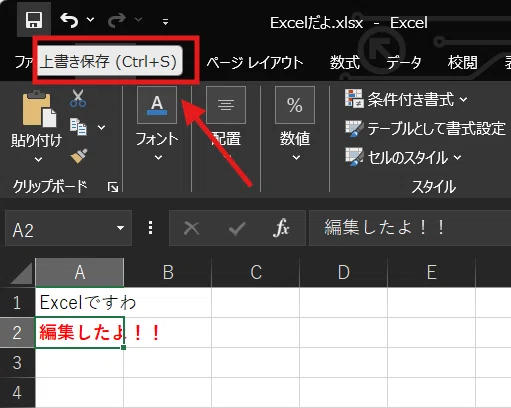The image size is (511, 408).
Task: Cut selection with the scissors icon
Action: click(x=78, y=98)
